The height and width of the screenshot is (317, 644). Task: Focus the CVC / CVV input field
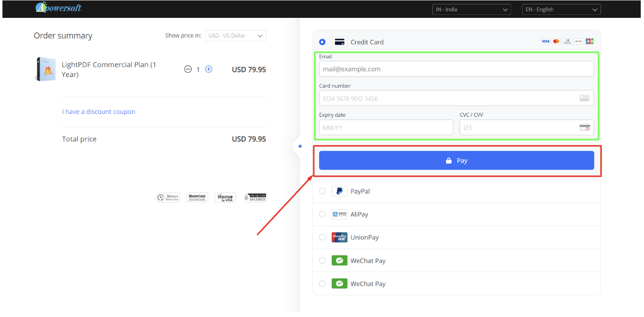pos(527,128)
